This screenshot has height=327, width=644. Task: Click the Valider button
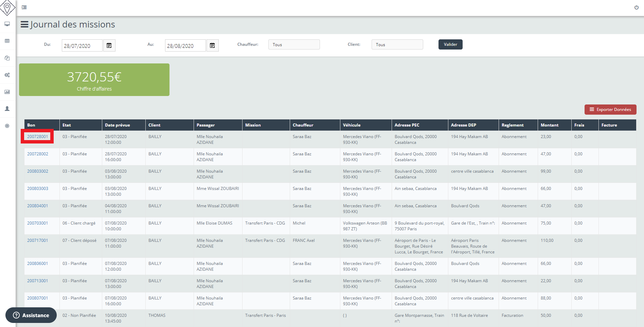450,44
